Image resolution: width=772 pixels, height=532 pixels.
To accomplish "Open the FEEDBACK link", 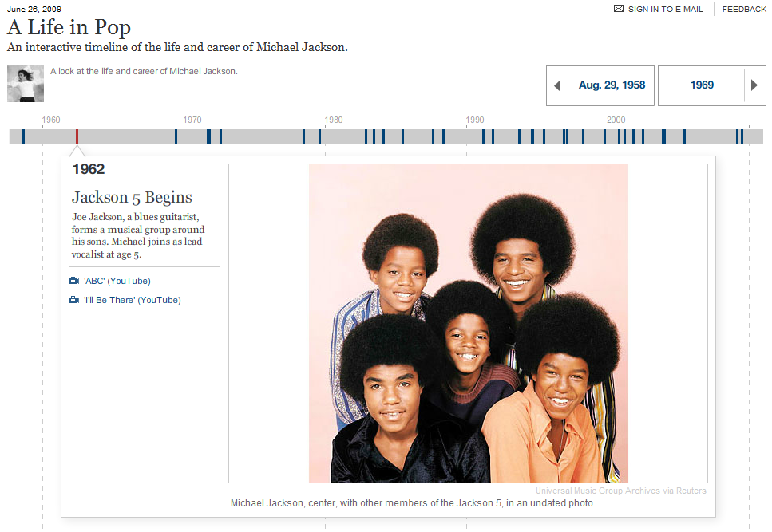I will 744,9.
